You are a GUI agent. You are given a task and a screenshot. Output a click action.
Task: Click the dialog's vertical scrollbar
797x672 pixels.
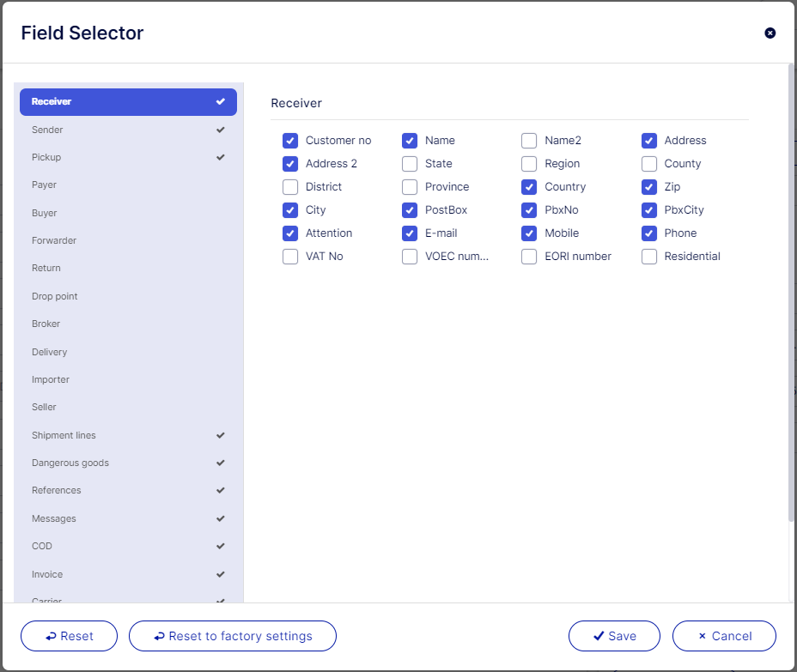click(791, 292)
